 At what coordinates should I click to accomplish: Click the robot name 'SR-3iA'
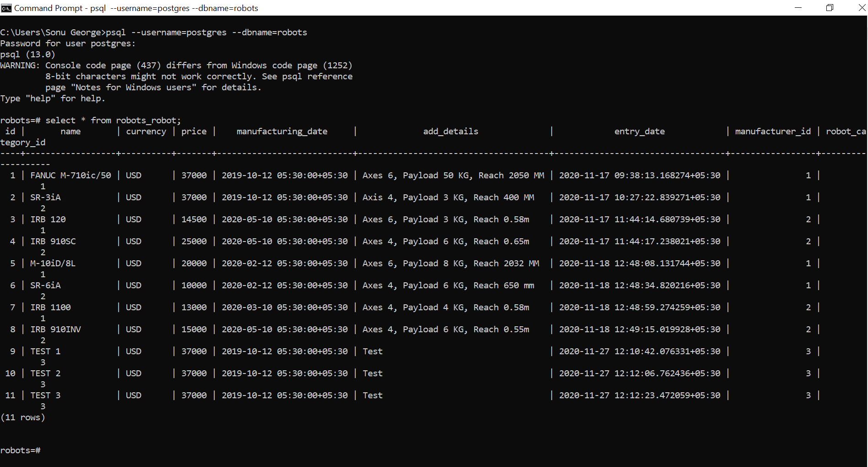pos(45,198)
